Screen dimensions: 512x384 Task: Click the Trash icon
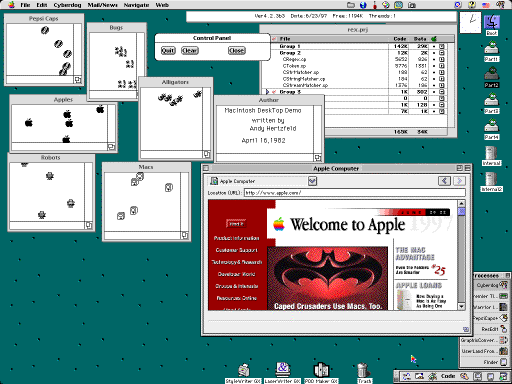pyautogui.click(x=364, y=371)
